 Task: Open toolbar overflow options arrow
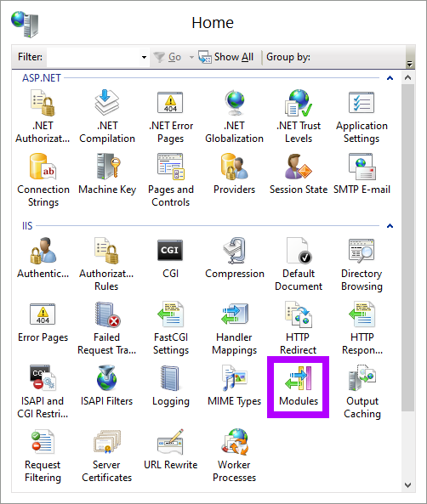tap(409, 64)
